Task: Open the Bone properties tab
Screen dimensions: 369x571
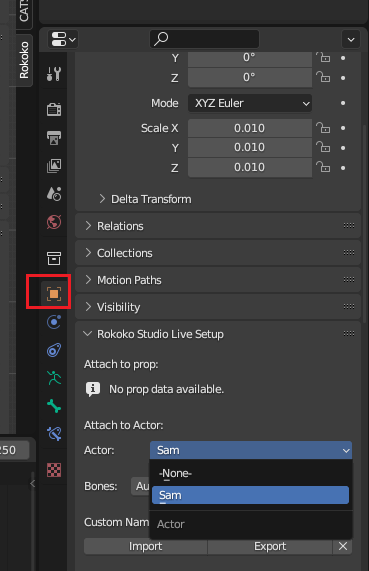Action: (54, 406)
